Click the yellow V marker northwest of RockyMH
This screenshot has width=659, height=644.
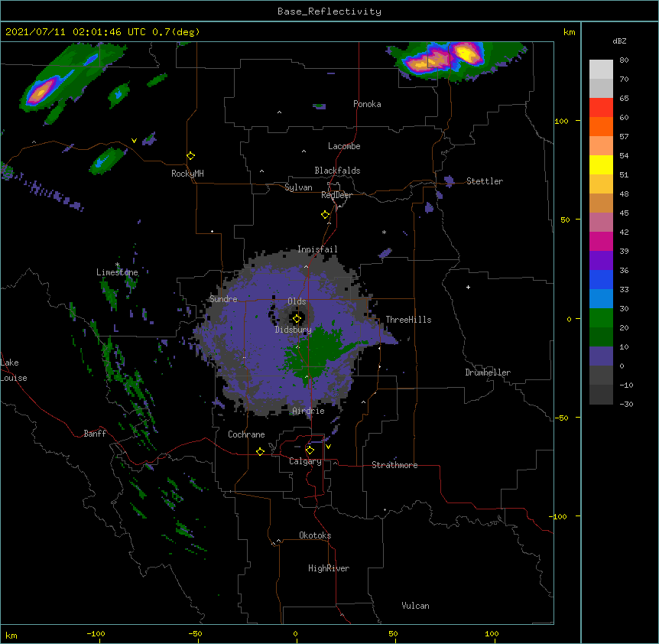(134, 141)
